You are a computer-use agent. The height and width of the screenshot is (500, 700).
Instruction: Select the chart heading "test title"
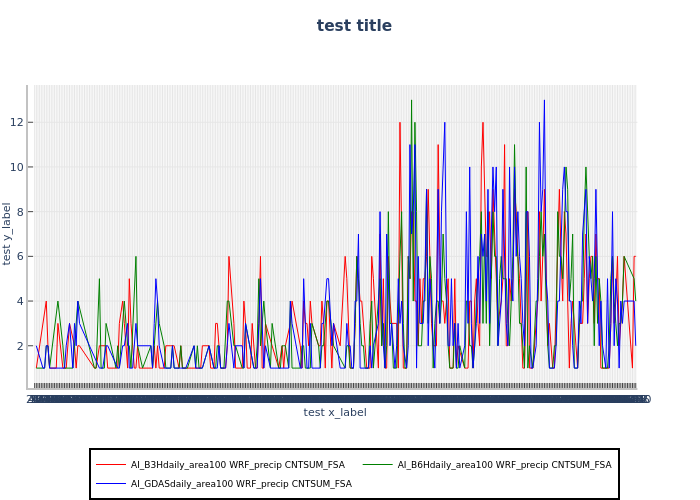click(354, 26)
